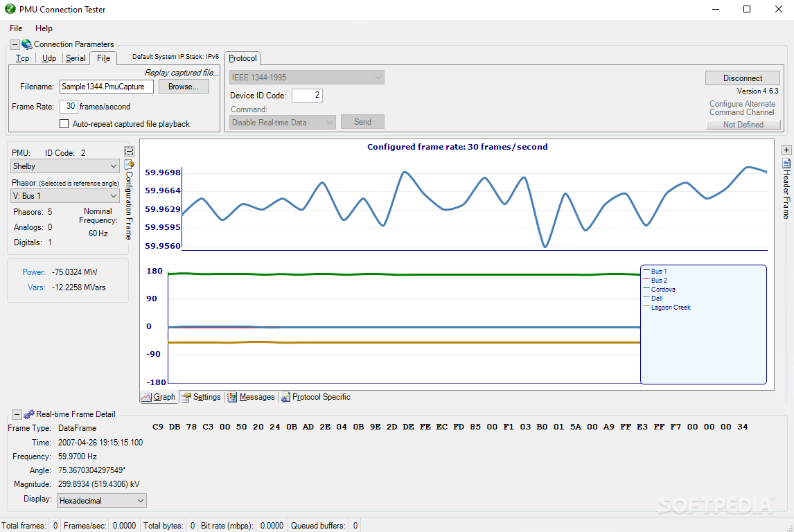The image size is (794, 532).
Task: Click the DataFrame frame type text
Action: [77, 428]
